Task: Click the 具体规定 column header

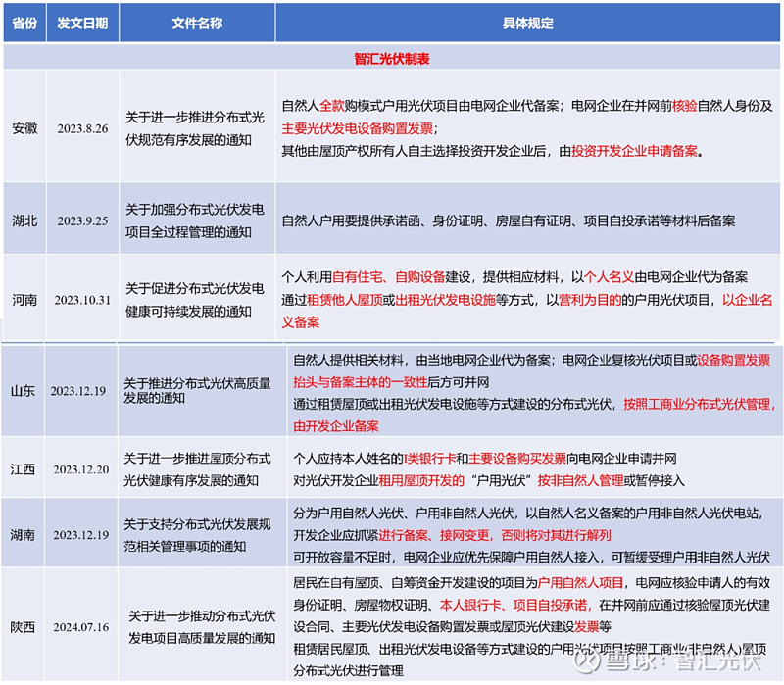Action: coord(527,23)
